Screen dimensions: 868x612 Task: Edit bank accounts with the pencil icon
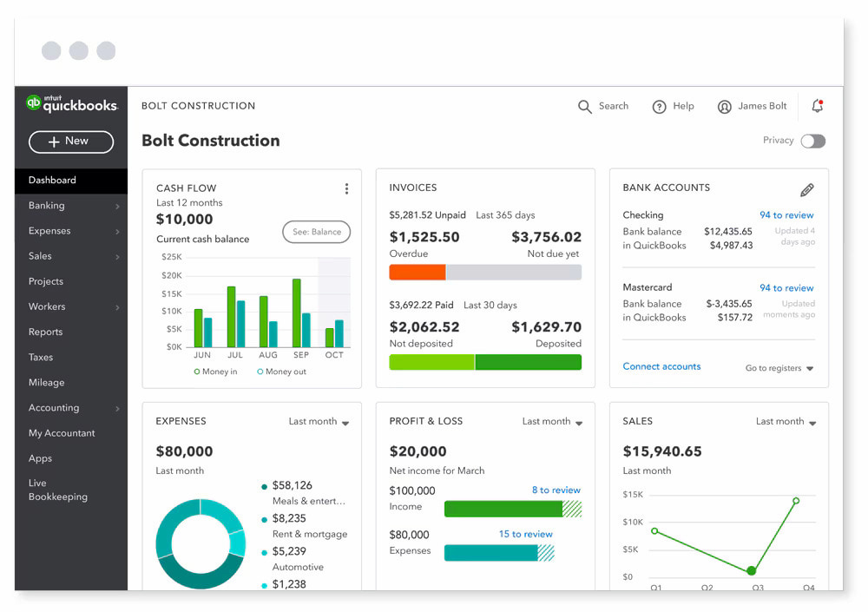tap(807, 189)
